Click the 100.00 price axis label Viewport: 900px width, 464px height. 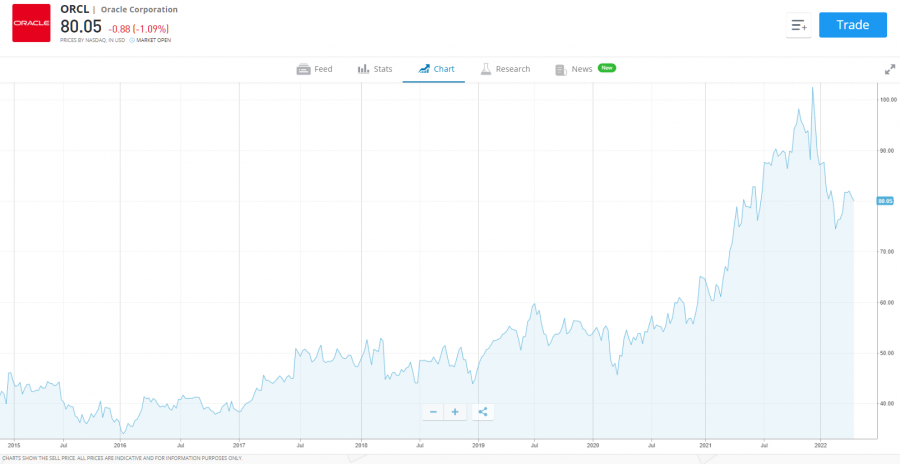click(x=888, y=100)
